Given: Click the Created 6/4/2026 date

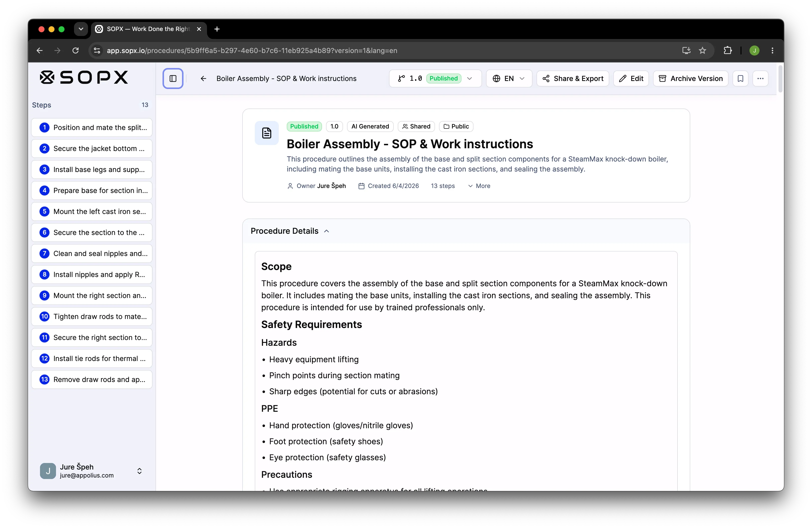Looking at the screenshot, I should [388, 186].
